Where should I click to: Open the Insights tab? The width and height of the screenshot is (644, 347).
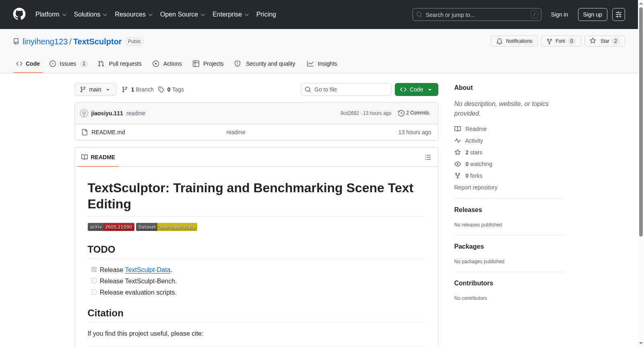pos(322,64)
